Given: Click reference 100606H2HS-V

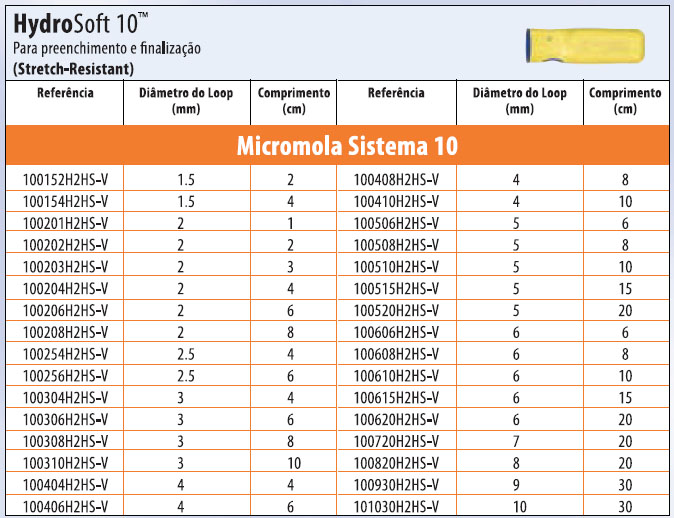Looking at the screenshot, I should pos(396,332).
